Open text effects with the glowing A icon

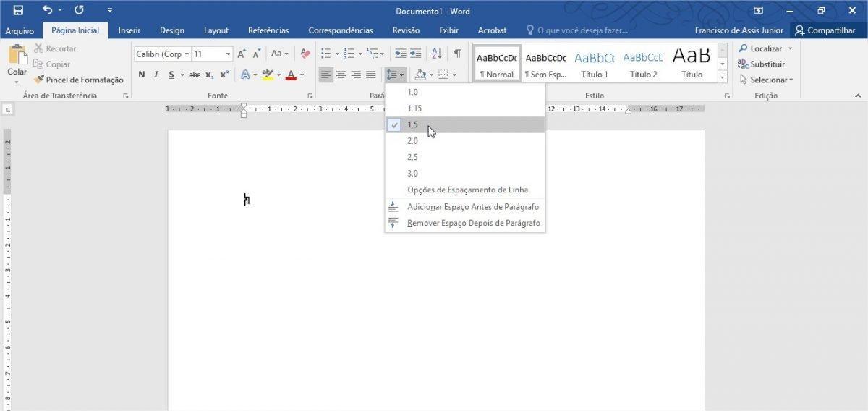[x=244, y=75]
